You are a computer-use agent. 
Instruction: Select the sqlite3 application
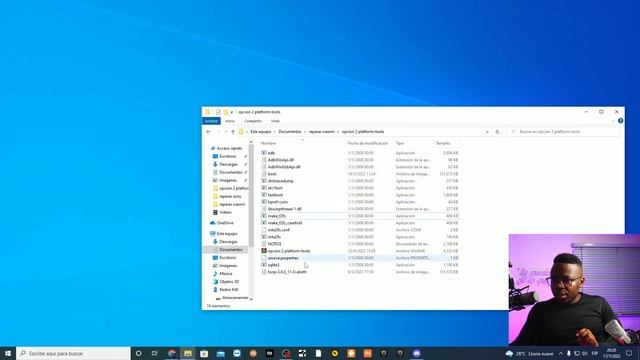click(273, 265)
